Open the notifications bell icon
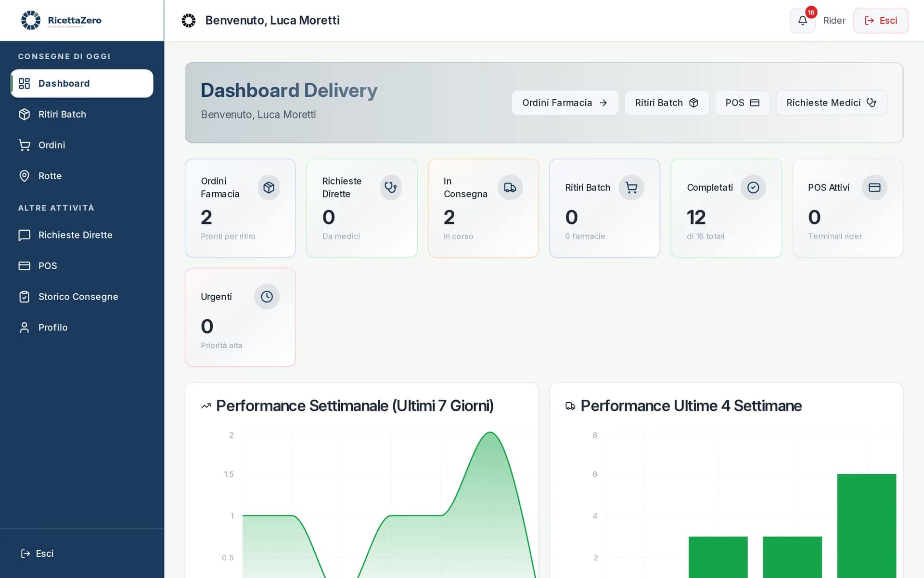The image size is (924, 578). [802, 21]
